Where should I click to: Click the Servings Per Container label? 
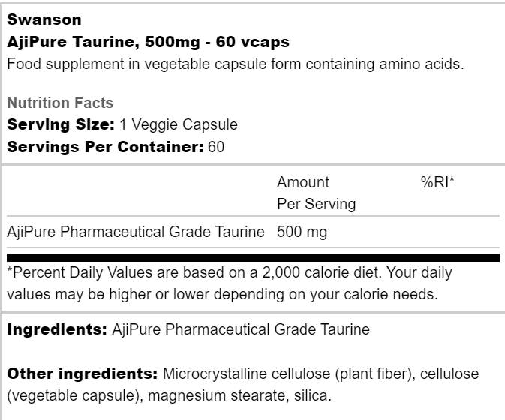(x=105, y=147)
